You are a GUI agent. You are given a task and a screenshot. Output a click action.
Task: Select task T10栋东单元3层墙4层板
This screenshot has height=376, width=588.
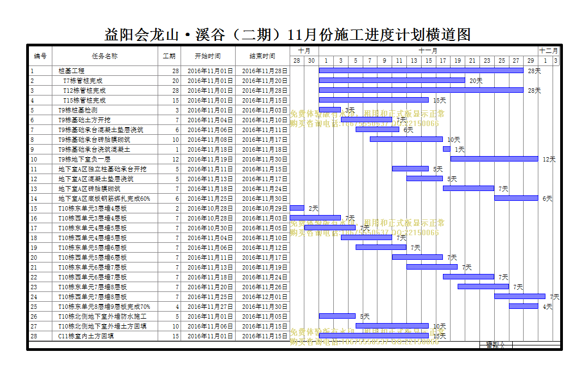[x=92, y=208]
